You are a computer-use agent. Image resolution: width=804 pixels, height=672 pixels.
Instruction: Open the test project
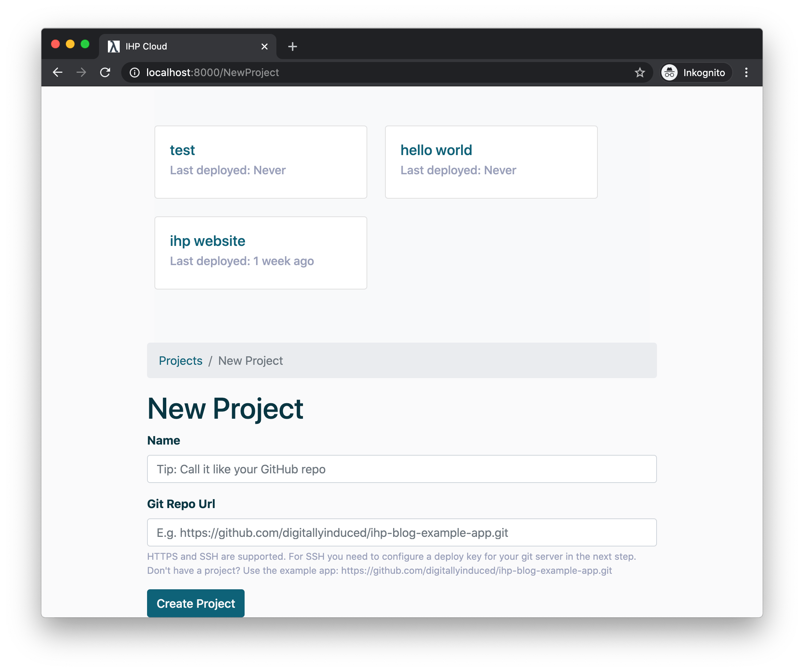point(182,150)
